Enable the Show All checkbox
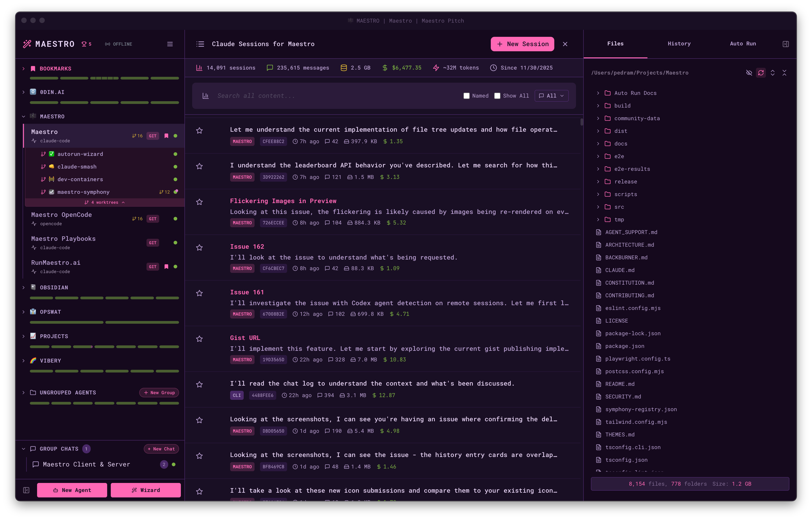 click(x=497, y=96)
